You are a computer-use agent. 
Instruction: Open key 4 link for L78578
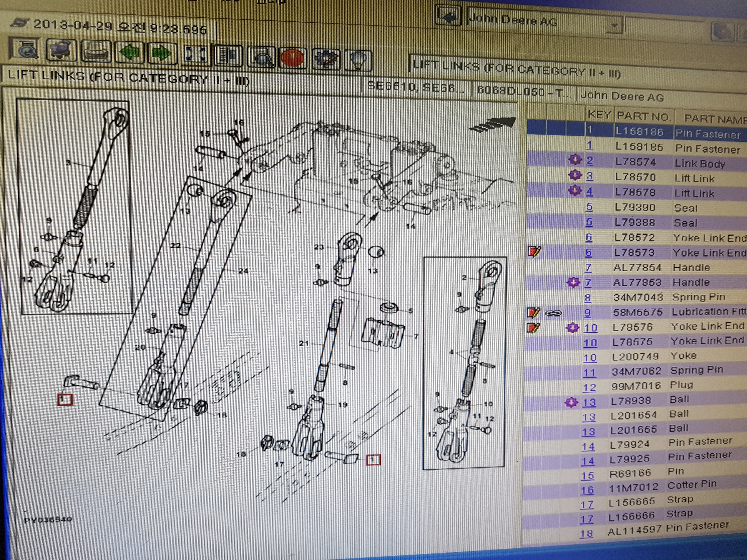(589, 191)
